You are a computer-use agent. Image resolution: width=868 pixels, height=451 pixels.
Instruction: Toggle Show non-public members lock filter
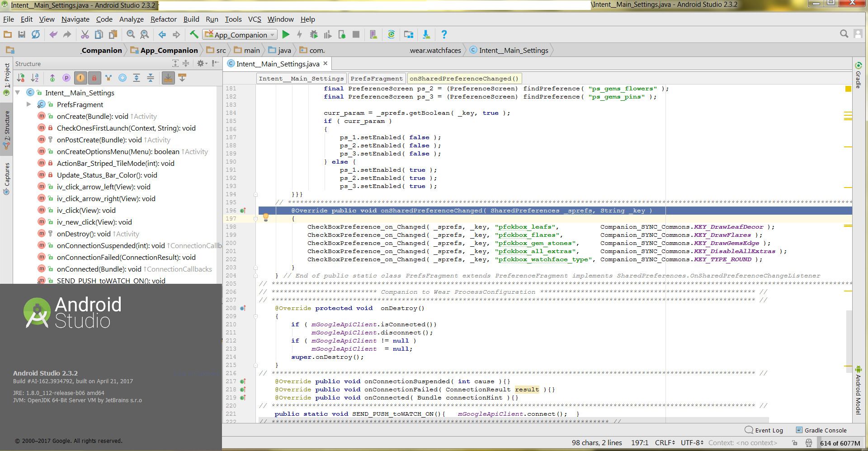(94, 78)
